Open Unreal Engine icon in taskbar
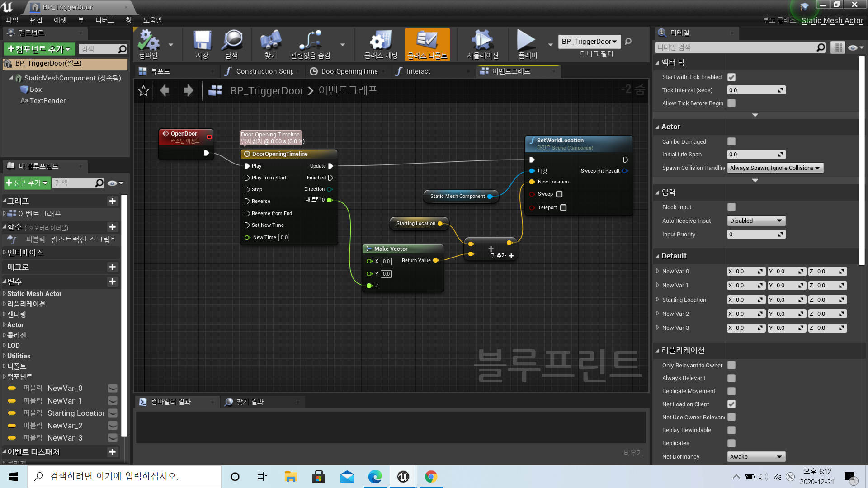 click(403, 477)
